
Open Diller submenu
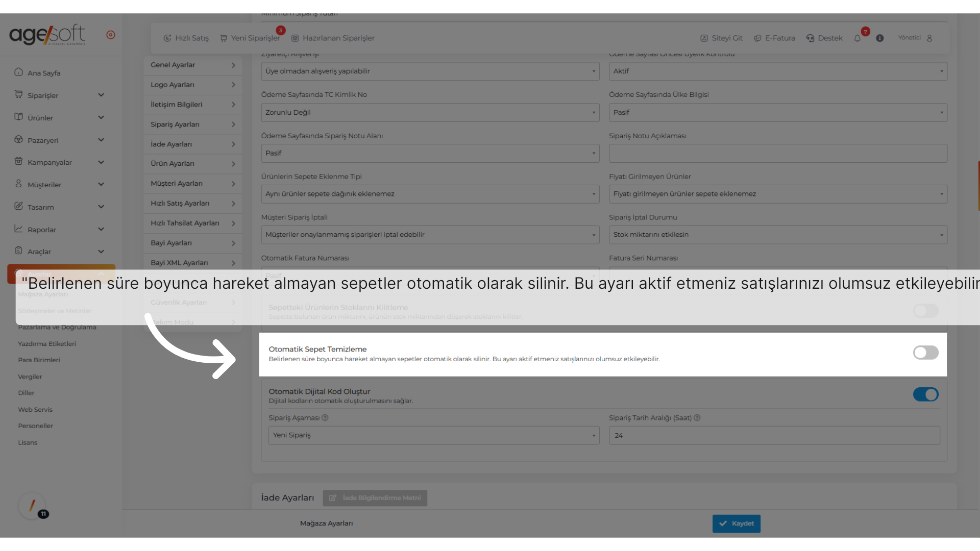click(26, 393)
